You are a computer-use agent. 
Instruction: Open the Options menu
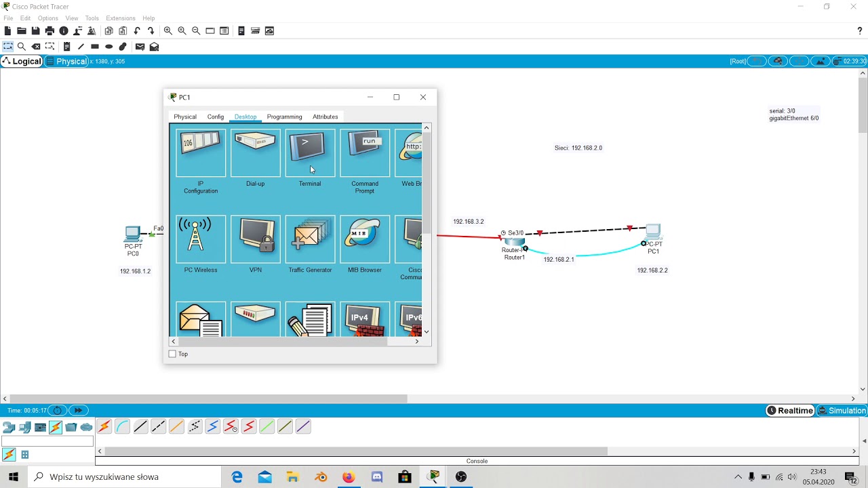47,18
